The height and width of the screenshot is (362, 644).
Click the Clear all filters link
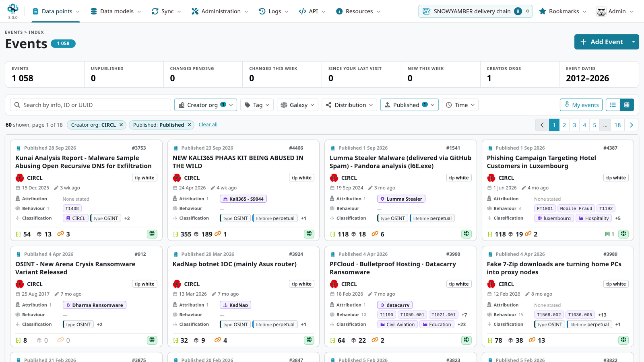(208, 125)
